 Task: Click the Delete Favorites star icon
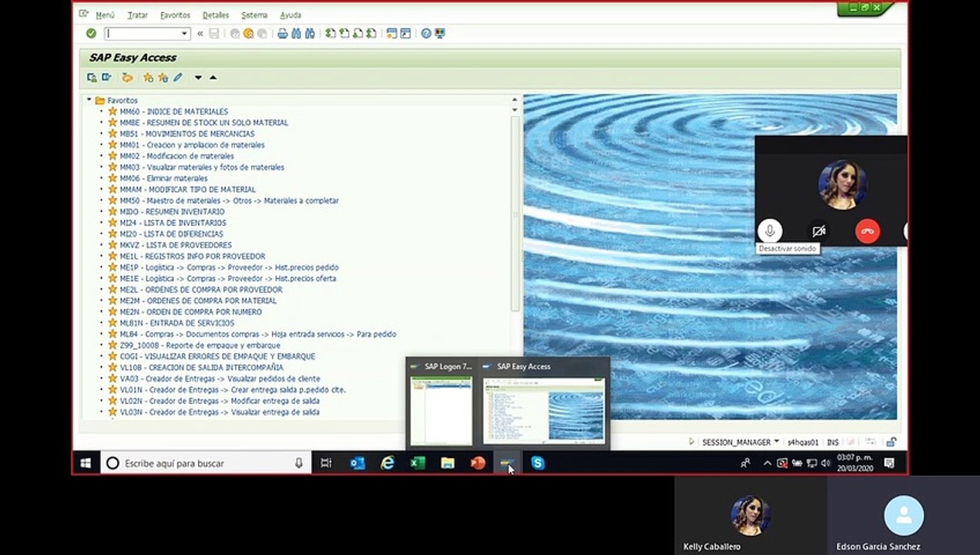coord(163,77)
